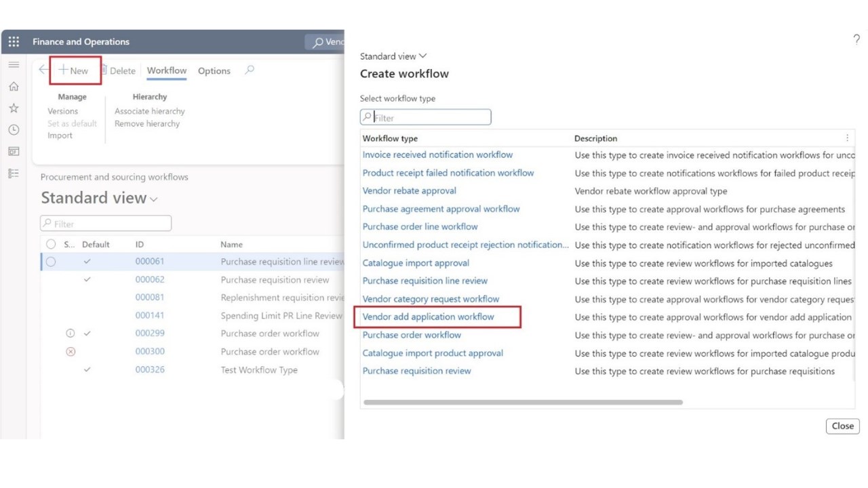Screen dimensions: 868x488
Task: Click the Description column header
Action: (x=595, y=138)
